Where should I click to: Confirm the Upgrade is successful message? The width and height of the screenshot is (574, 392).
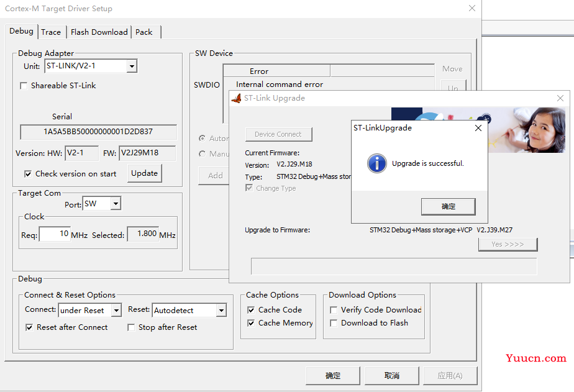(x=449, y=207)
